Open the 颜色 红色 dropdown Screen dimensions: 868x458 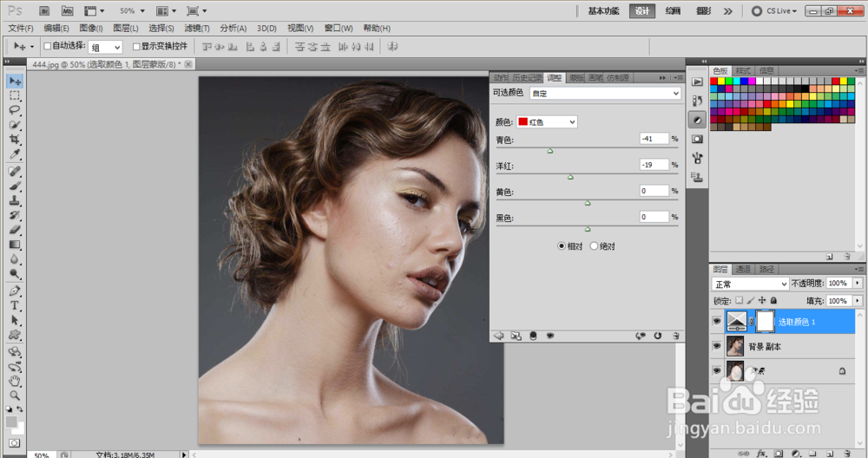click(x=547, y=122)
